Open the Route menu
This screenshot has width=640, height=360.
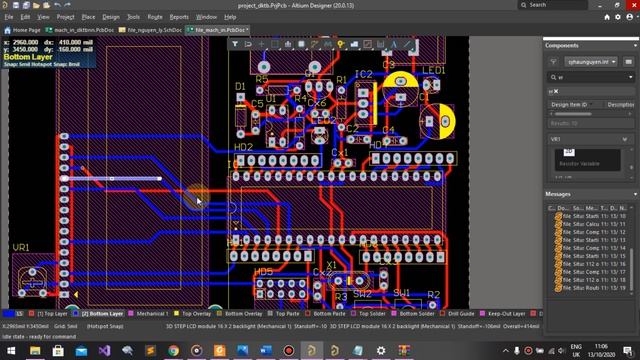pyautogui.click(x=155, y=17)
